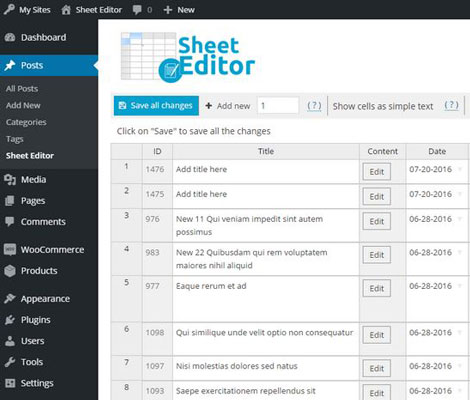This screenshot has height=400, width=470.
Task: Click the Dashboard gauge icon
Action: (10, 37)
